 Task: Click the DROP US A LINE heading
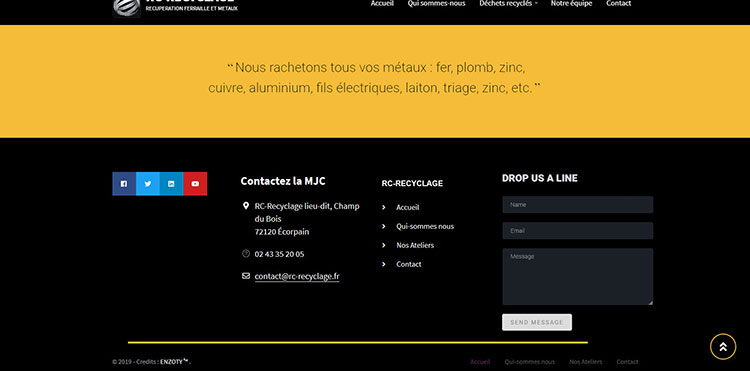[x=540, y=178]
